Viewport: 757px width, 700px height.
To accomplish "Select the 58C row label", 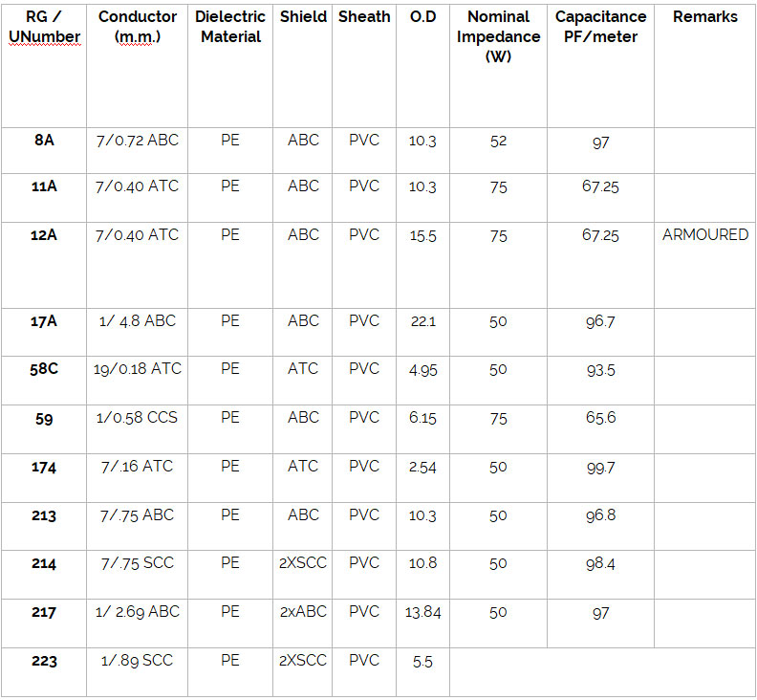I will pos(44,369).
